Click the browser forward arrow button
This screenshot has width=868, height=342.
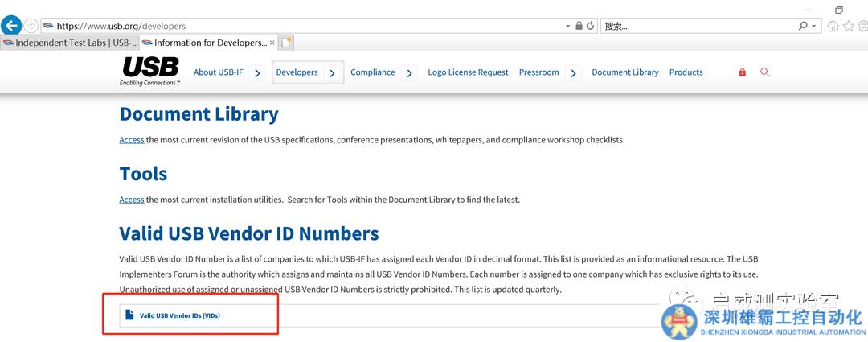[31, 26]
